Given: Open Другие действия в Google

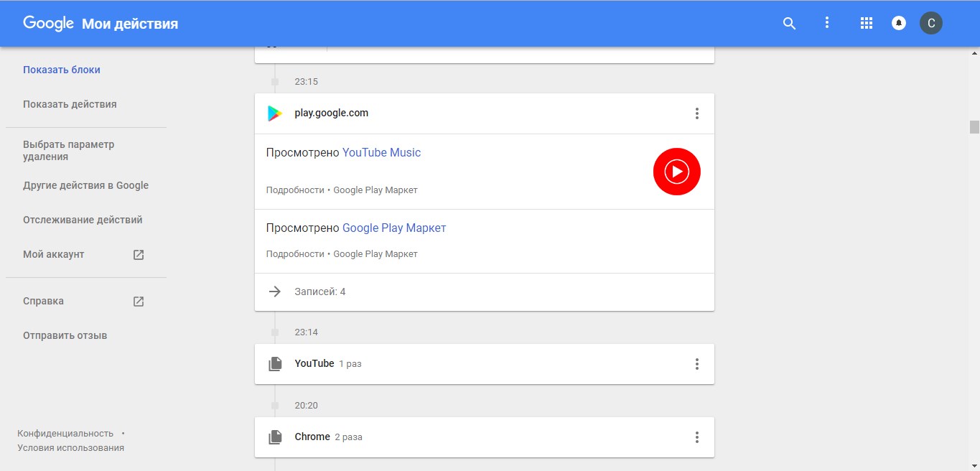Looking at the screenshot, I should [86, 185].
